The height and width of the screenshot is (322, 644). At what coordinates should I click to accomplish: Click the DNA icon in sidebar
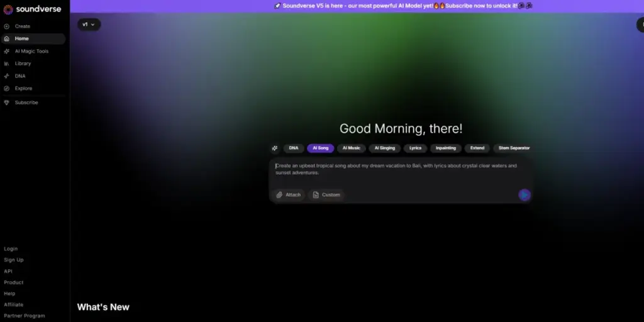pyautogui.click(x=6, y=76)
